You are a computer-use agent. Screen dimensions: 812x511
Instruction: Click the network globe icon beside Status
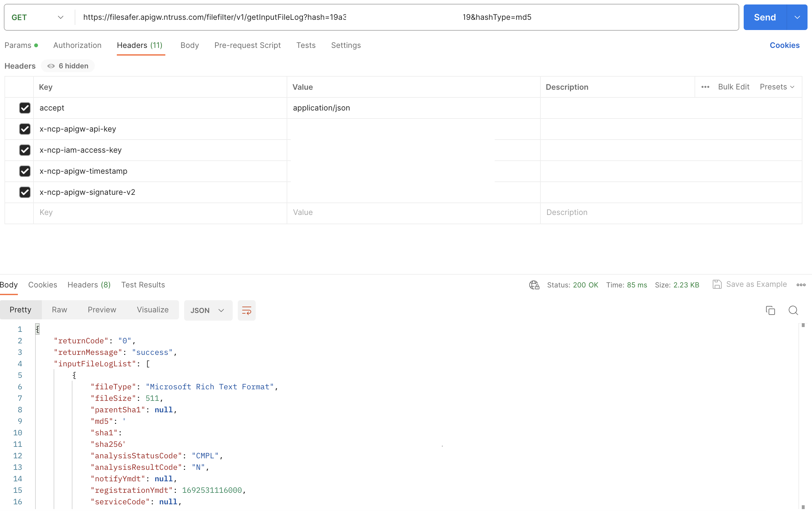coord(534,285)
